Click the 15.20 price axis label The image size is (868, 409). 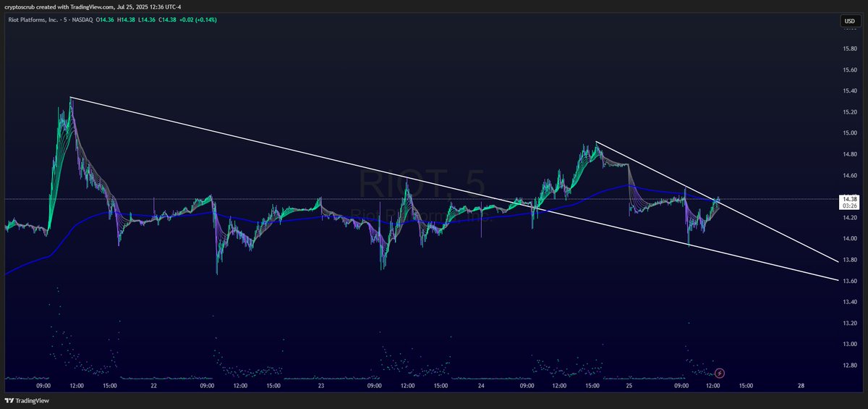pos(850,112)
